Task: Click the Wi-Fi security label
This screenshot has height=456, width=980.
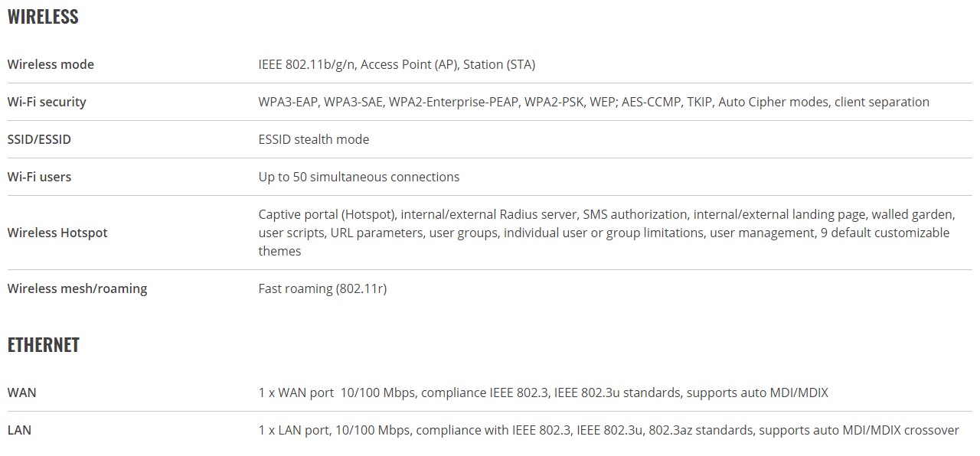Action: tap(47, 102)
